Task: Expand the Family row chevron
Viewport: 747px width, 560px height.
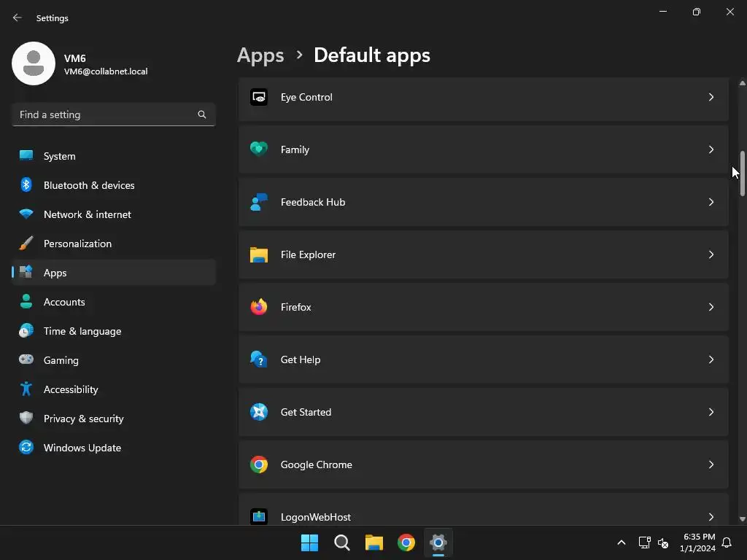Action: (x=711, y=149)
